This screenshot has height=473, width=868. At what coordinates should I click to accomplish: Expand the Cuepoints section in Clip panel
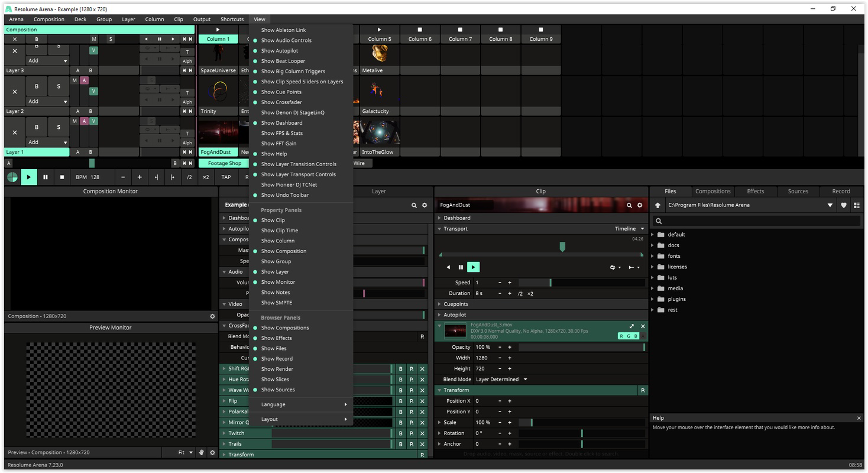click(439, 304)
